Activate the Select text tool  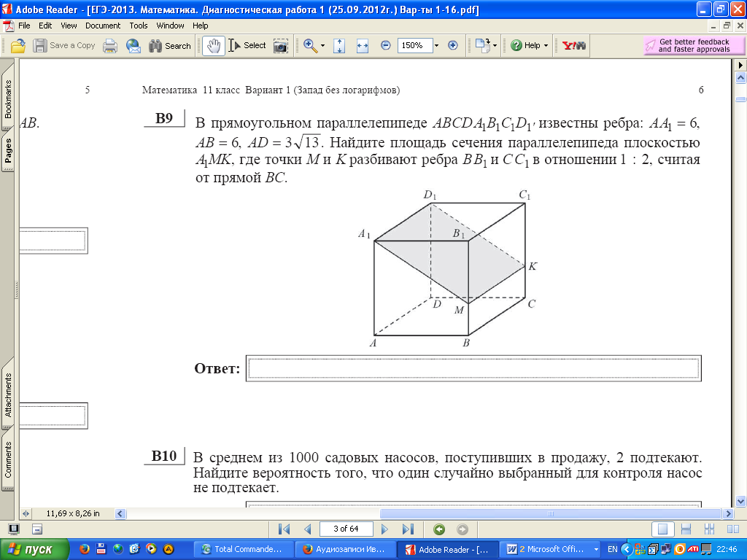pos(247,46)
